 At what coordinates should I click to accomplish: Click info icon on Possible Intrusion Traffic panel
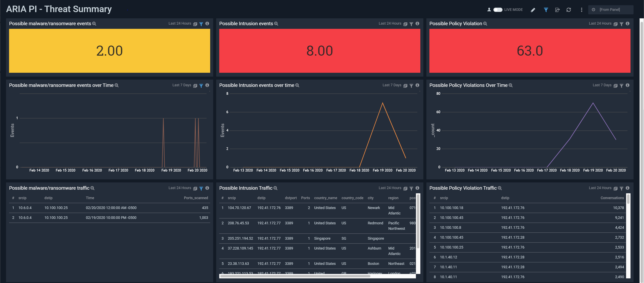(x=417, y=188)
